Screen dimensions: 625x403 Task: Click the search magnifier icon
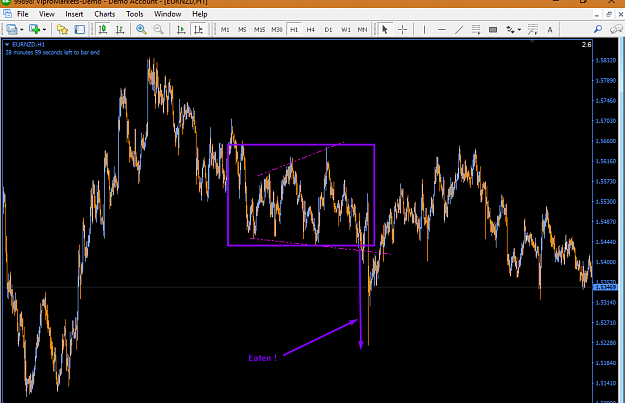598,29
